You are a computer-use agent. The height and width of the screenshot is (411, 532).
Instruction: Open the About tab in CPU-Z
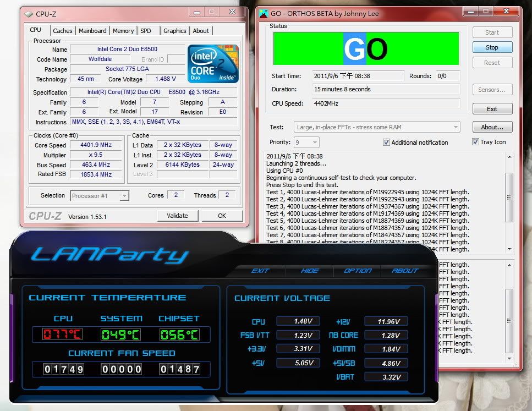[x=201, y=31]
